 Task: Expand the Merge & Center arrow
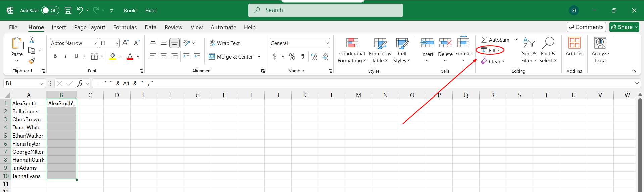pos(259,56)
